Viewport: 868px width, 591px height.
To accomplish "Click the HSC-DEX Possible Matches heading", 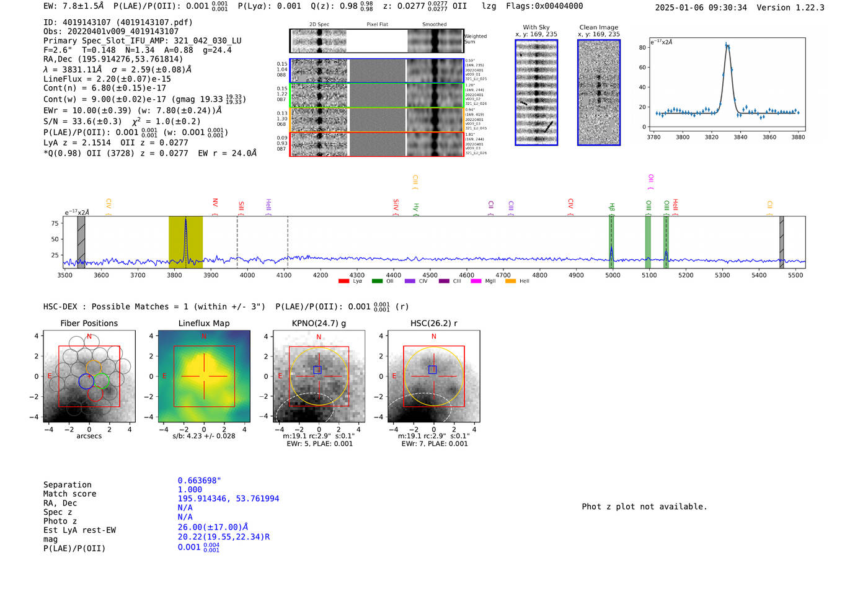I will (154, 306).
